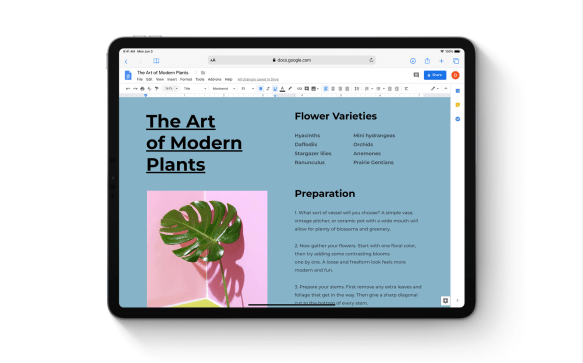Open the Help menu
Image resolution: width=583 pixels, height=363 pixels.
point(229,79)
